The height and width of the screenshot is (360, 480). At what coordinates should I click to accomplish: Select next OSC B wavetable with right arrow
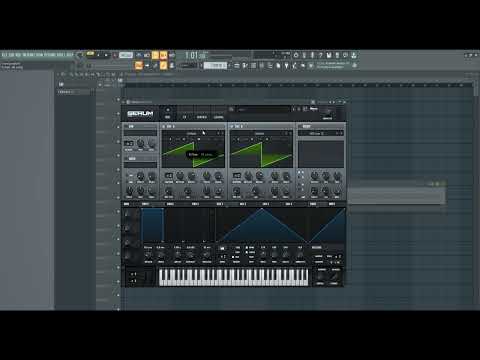click(x=290, y=133)
